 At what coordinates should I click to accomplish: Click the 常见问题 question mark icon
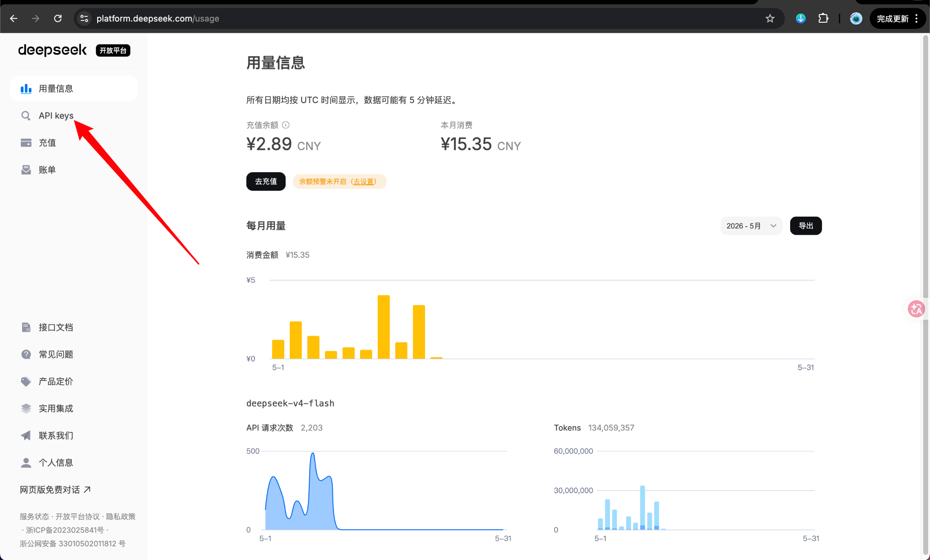coord(26,354)
